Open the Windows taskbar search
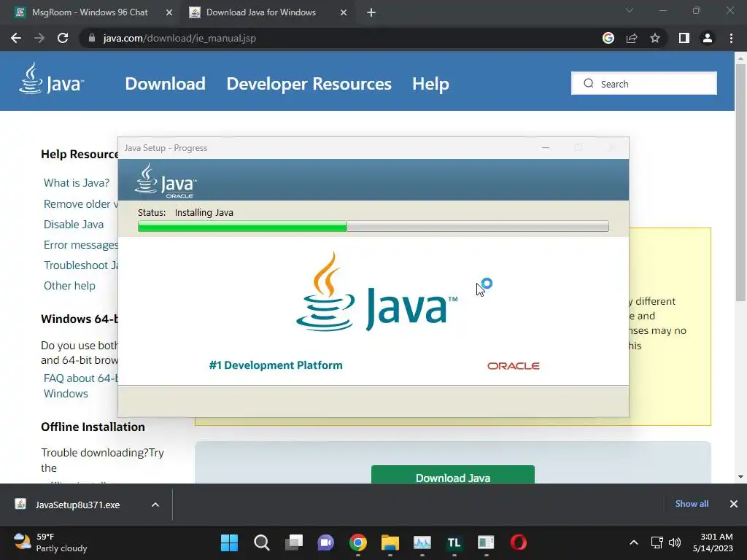747x560 pixels. 262,542
